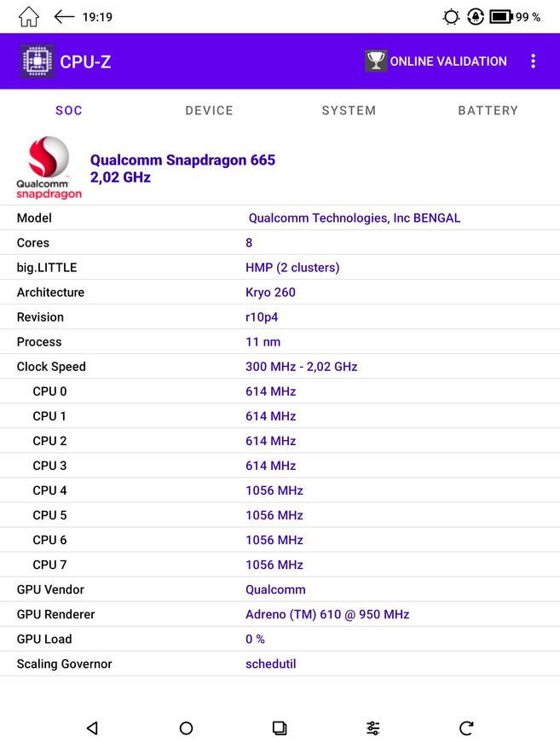Viewport: 560px width, 748px height.
Task: Tap the CPU-Z chip logo icon
Action: tap(38, 61)
